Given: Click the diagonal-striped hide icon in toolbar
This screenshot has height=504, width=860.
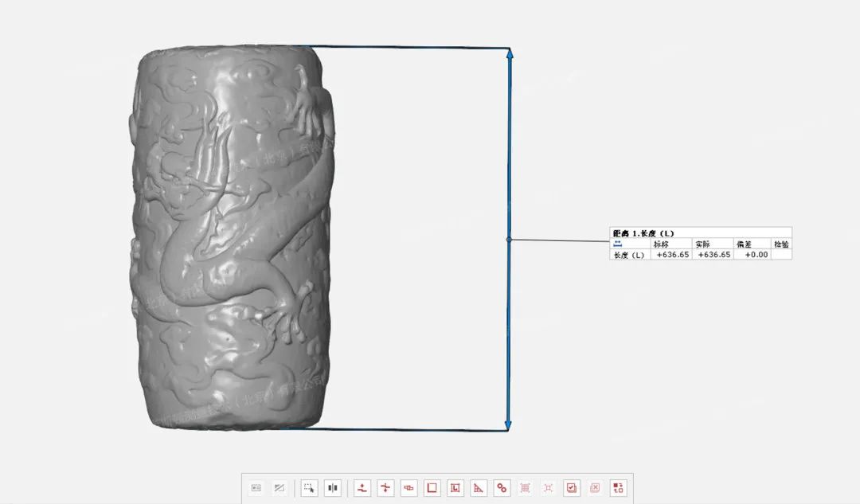Looking at the screenshot, I should click(x=279, y=487).
